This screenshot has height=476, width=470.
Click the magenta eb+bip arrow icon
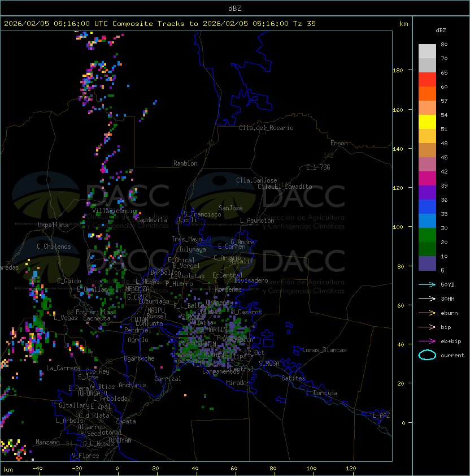tap(427, 341)
